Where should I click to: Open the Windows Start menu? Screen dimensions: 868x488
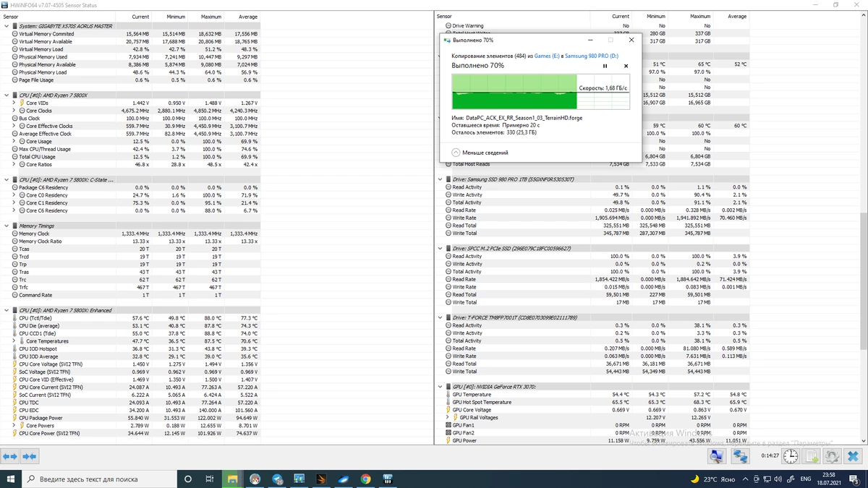click(10, 479)
